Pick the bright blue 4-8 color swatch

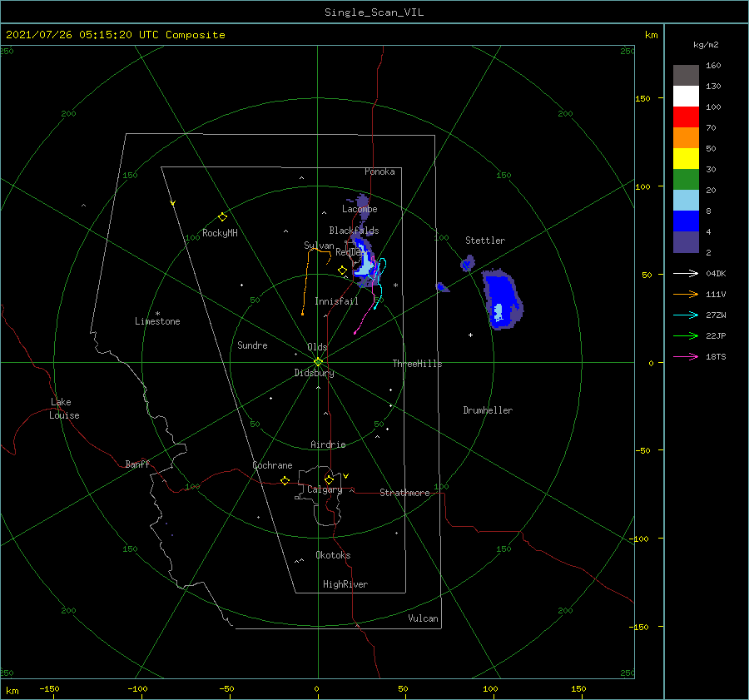click(686, 221)
